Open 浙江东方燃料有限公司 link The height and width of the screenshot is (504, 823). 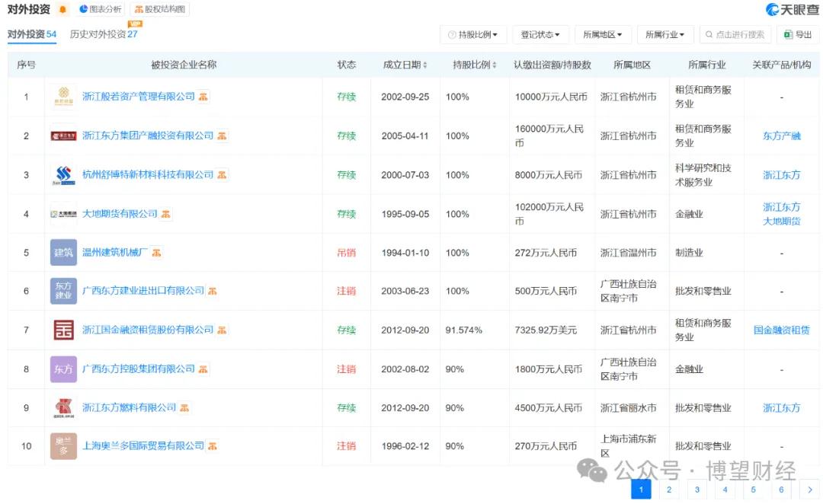click(x=129, y=407)
